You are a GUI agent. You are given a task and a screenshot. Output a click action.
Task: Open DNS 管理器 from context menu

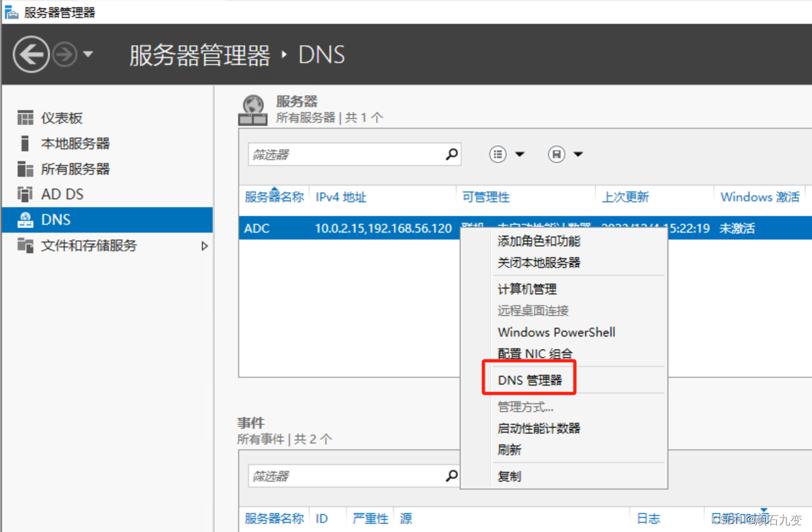pyautogui.click(x=530, y=380)
